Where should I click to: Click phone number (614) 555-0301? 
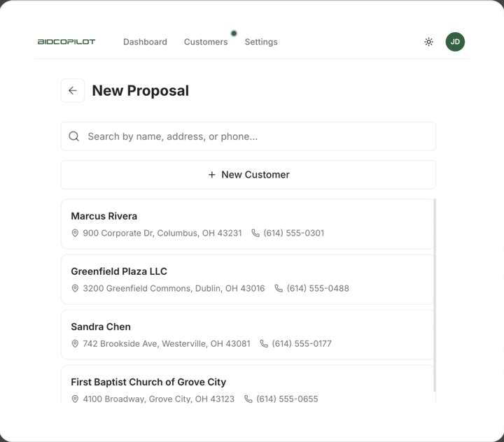point(294,233)
